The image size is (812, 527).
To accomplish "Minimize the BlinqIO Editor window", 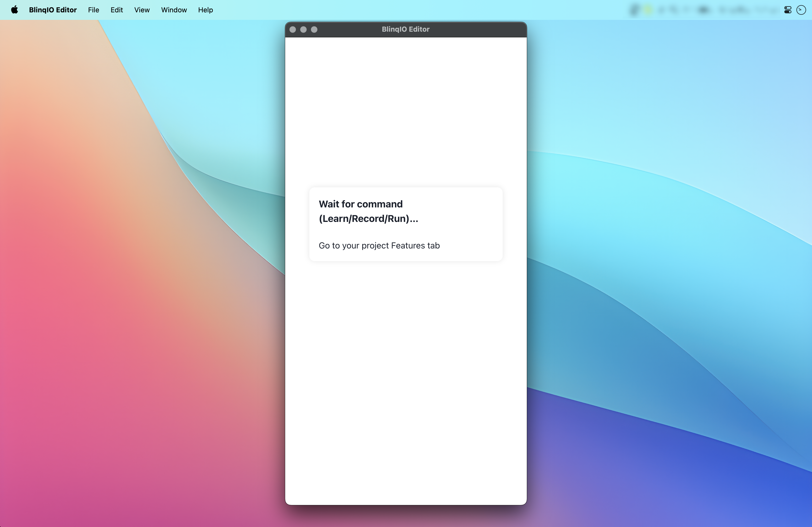I will pos(303,30).
